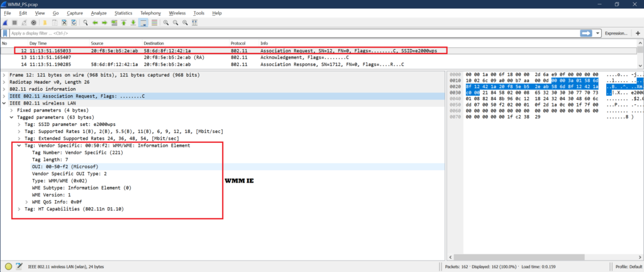This screenshot has width=644, height=272.
Task: Select packet 13 Acknowledgement row
Action: point(318,57)
